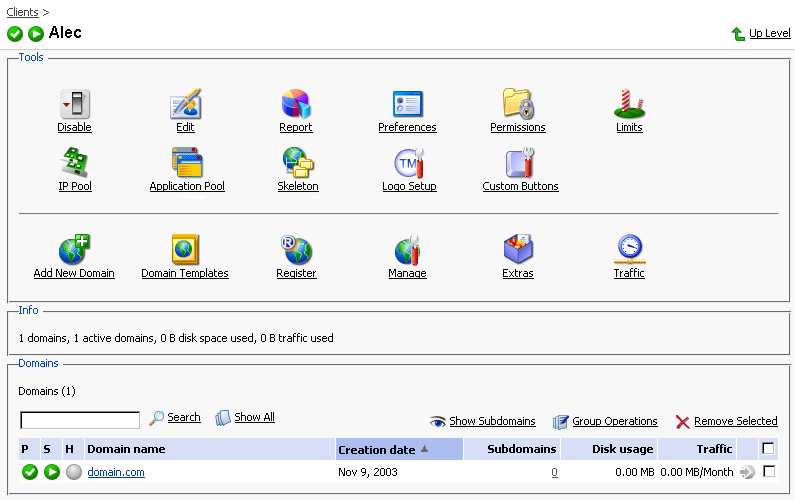The height and width of the screenshot is (500, 795).
Task: Open the Limits icon
Action: click(x=629, y=104)
